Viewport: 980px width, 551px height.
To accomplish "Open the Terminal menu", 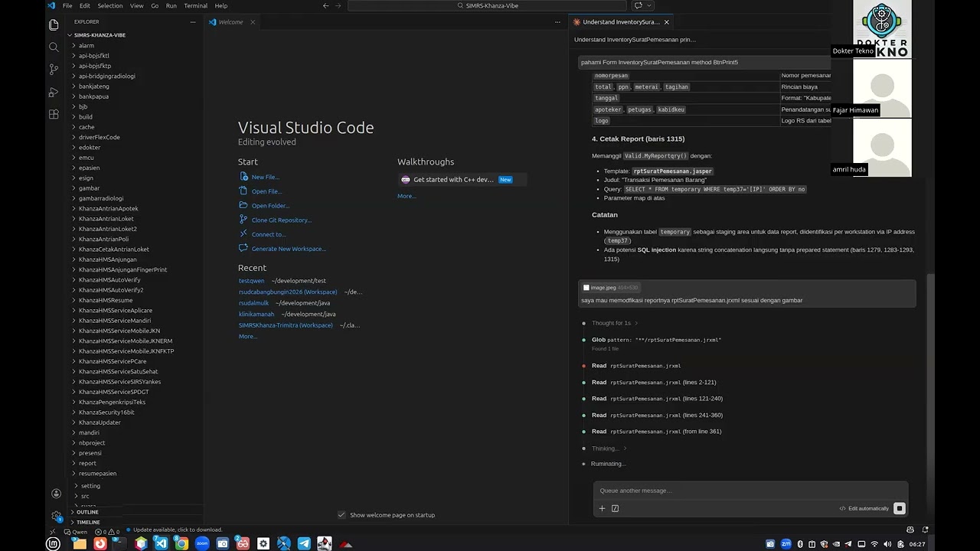I will point(195,5).
